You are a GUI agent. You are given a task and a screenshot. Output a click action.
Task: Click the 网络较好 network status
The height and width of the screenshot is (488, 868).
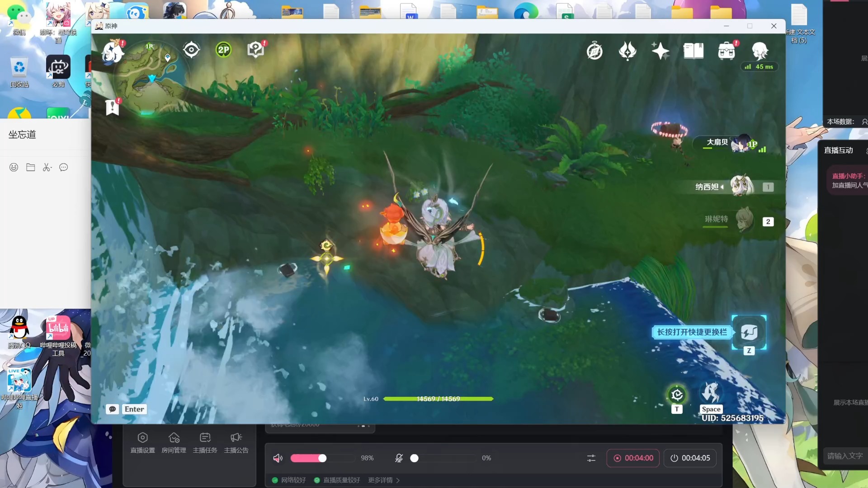[x=289, y=480]
